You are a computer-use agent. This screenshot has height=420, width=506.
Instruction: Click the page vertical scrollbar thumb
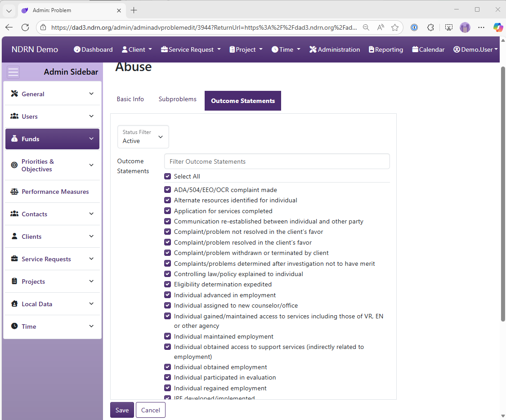pos(503,194)
